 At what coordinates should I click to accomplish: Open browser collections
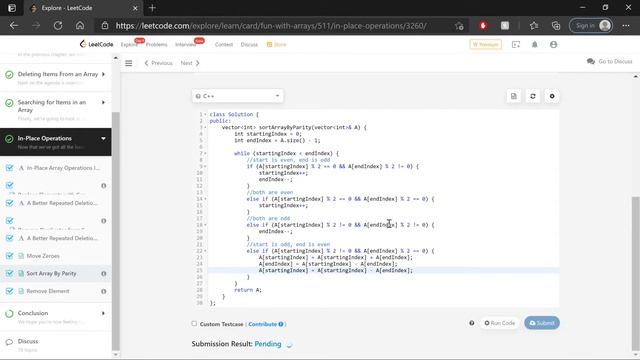pyautogui.click(x=556, y=26)
